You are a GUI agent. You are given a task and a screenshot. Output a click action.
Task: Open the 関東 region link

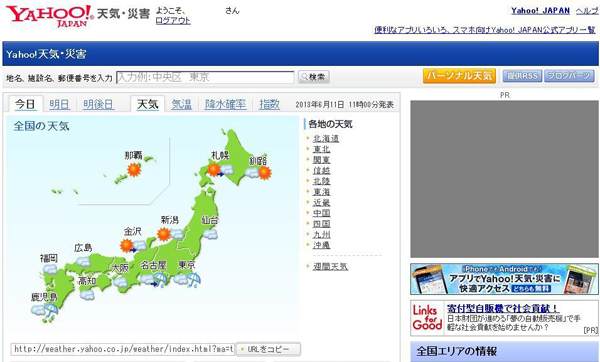pyautogui.click(x=321, y=160)
